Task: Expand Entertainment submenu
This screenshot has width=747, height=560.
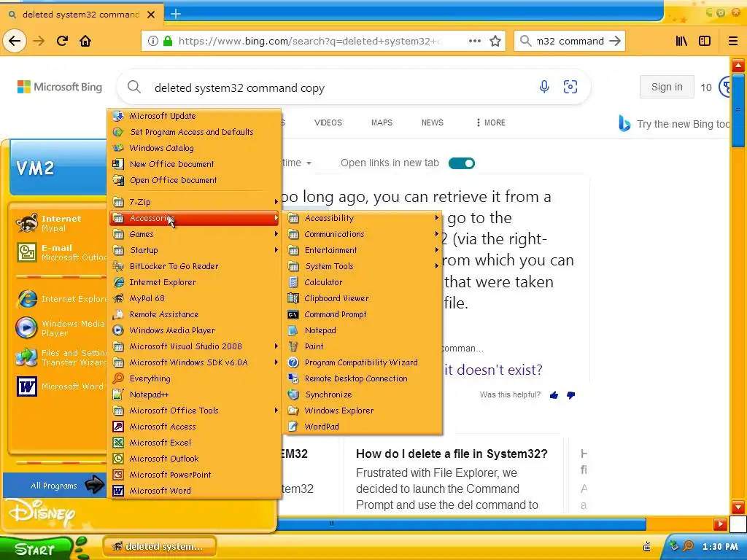Action: coord(363,251)
